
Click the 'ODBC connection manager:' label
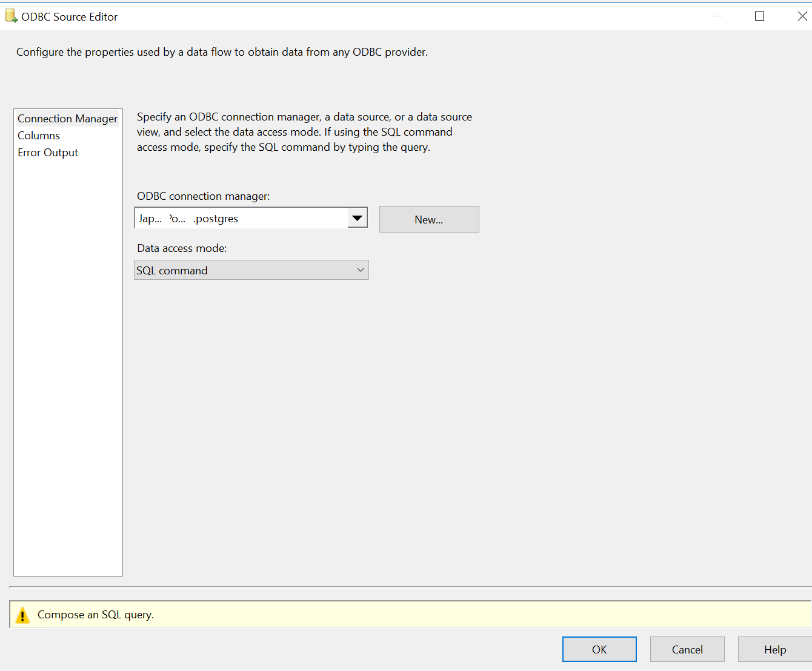click(204, 196)
